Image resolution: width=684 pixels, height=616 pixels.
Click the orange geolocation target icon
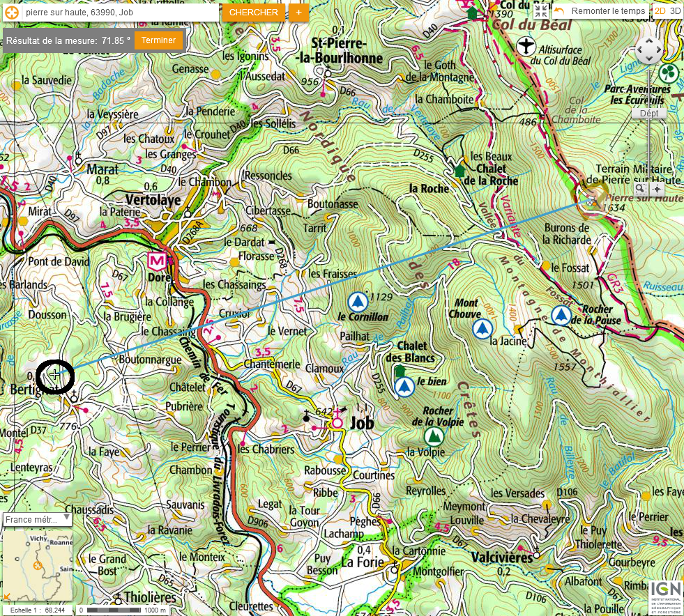point(9,13)
